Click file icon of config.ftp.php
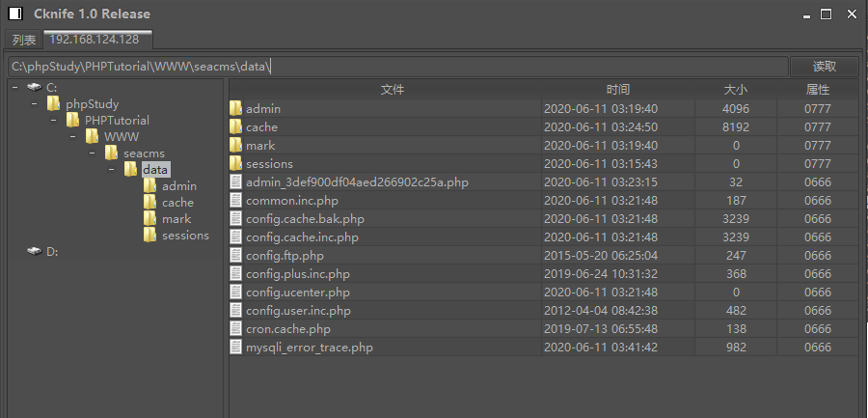The width and height of the screenshot is (868, 418). [x=236, y=255]
